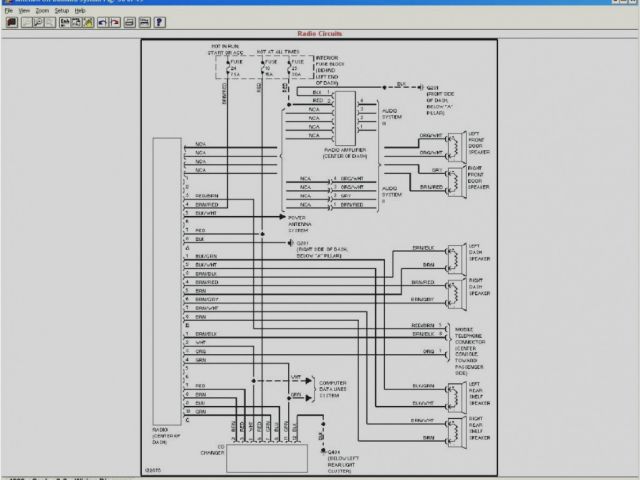Open the Help menu
This screenshot has height=480, width=640.
pyautogui.click(x=80, y=11)
